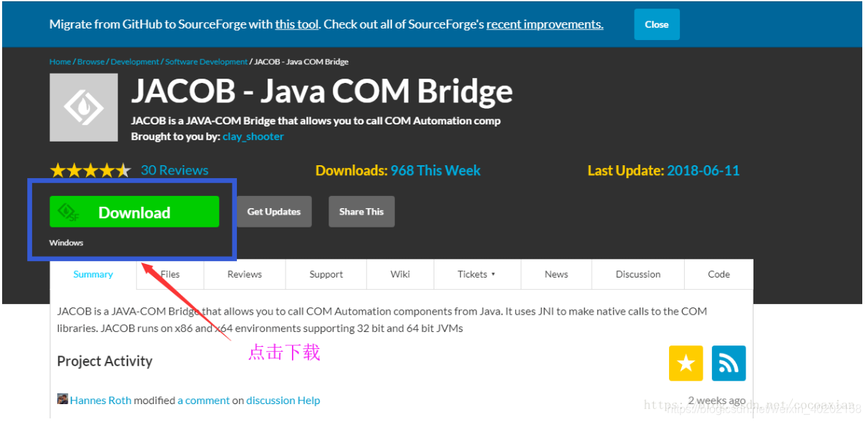
Task: Expand the Tickets dropdown tab
Action: pos(477,274)
